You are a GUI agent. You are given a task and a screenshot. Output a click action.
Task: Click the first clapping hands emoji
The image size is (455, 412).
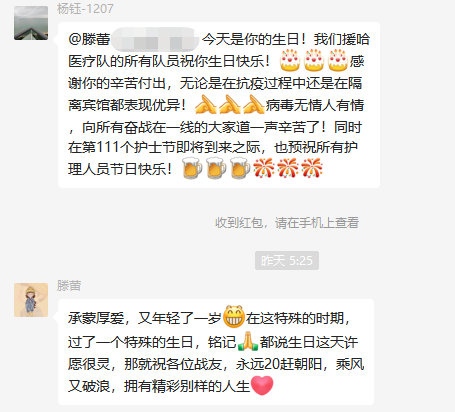coord(205,104)
